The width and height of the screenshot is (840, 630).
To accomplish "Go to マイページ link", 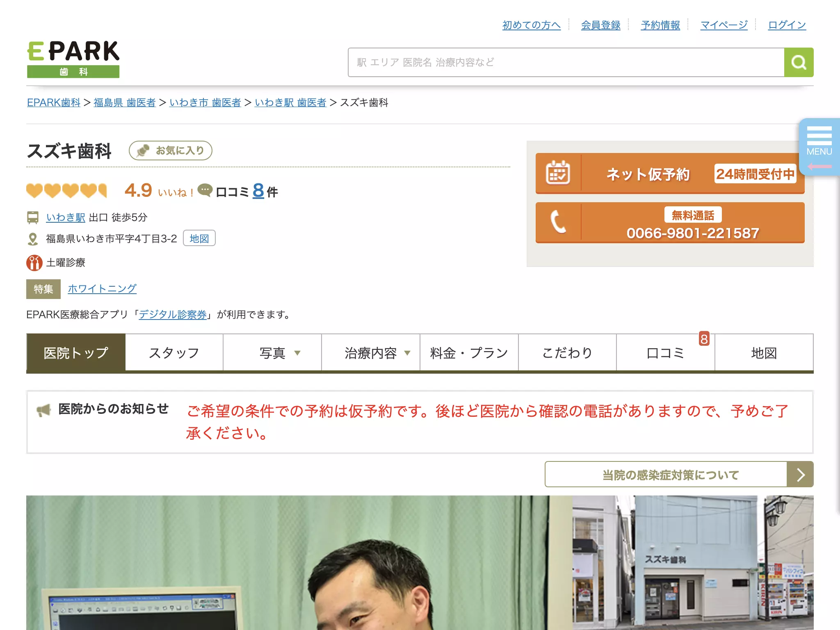I will coord(724,25).
